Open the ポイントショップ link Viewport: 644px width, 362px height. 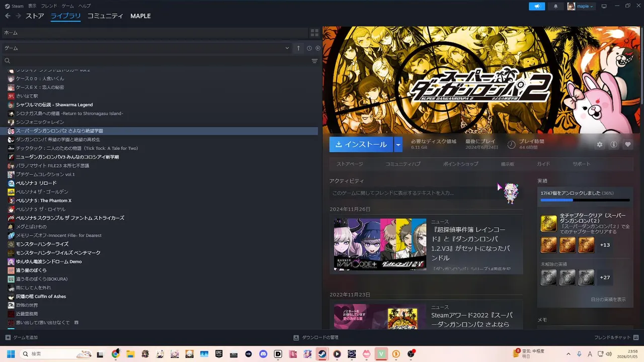coord(461,164)
